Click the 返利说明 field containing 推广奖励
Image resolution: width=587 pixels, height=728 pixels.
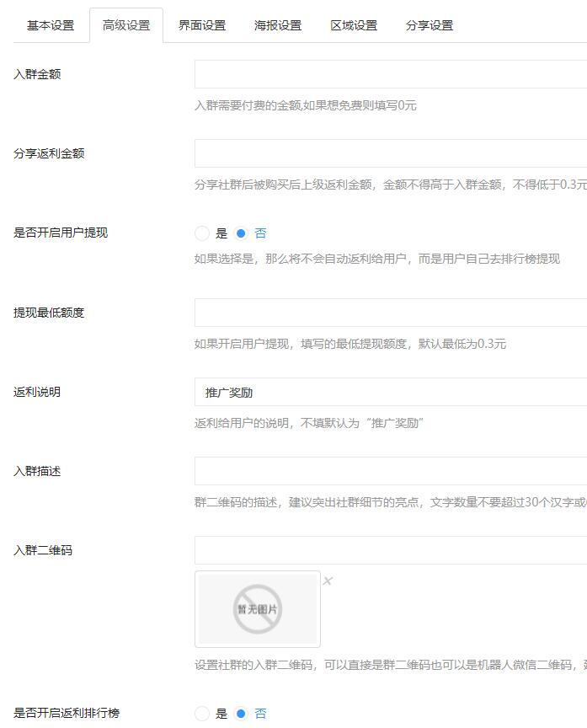[x=391, y=392]
